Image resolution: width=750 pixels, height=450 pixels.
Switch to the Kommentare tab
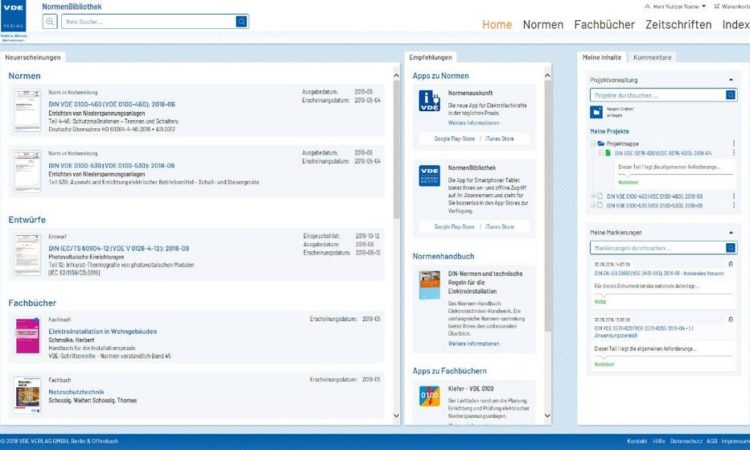click(x=652, y=57)
